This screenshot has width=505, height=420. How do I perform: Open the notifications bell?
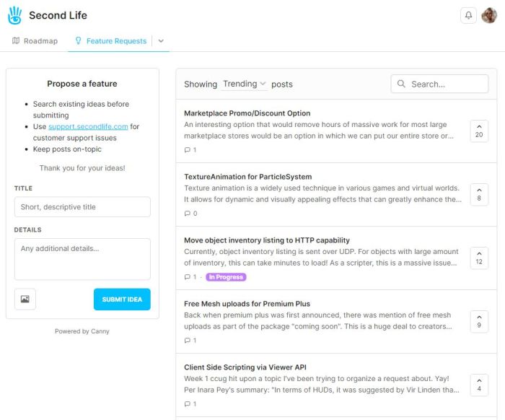pyautogui.click(x=468, y=15)
